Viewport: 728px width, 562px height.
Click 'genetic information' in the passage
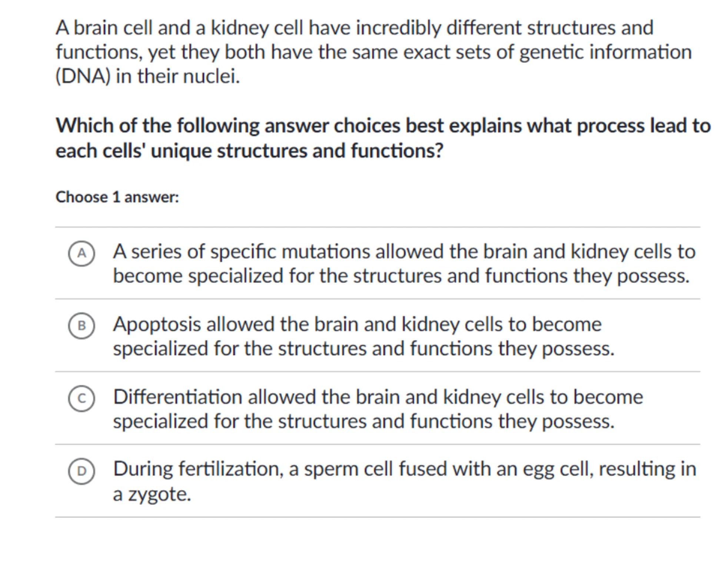(x=605, y=52)
